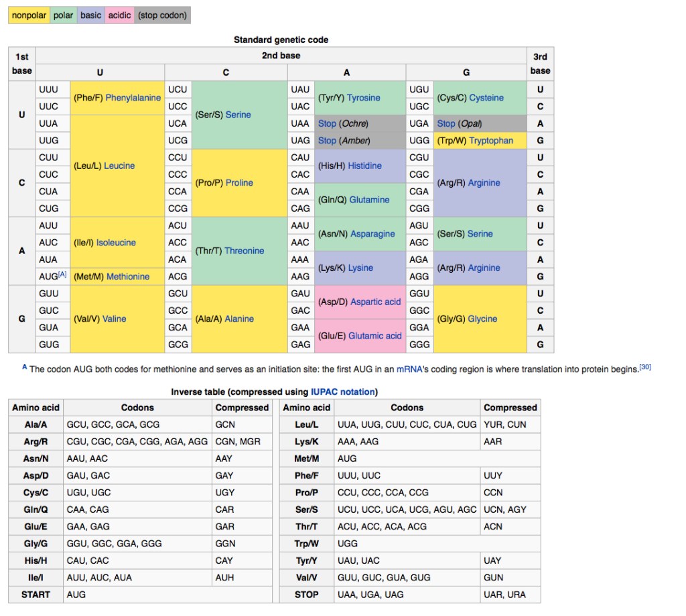Open the Glycine link

pyautogui.click(x=482, y=319)
